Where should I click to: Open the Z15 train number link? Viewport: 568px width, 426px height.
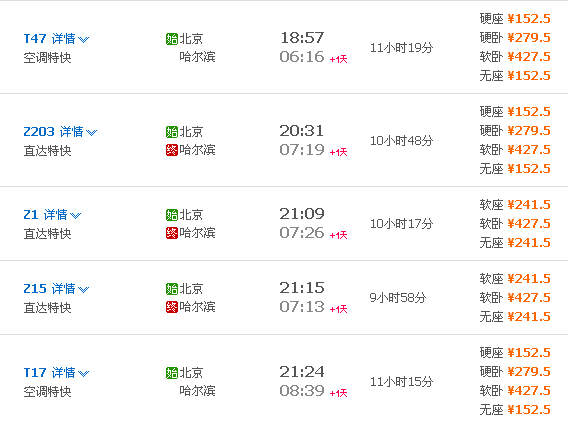(x=35, y=289)
